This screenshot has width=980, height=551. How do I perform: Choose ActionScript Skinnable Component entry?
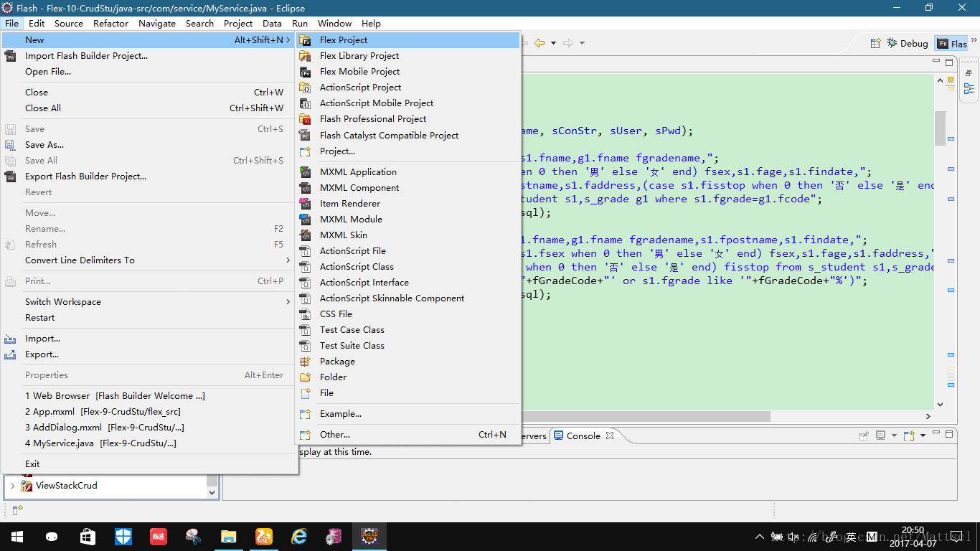(x=408, y=298)
